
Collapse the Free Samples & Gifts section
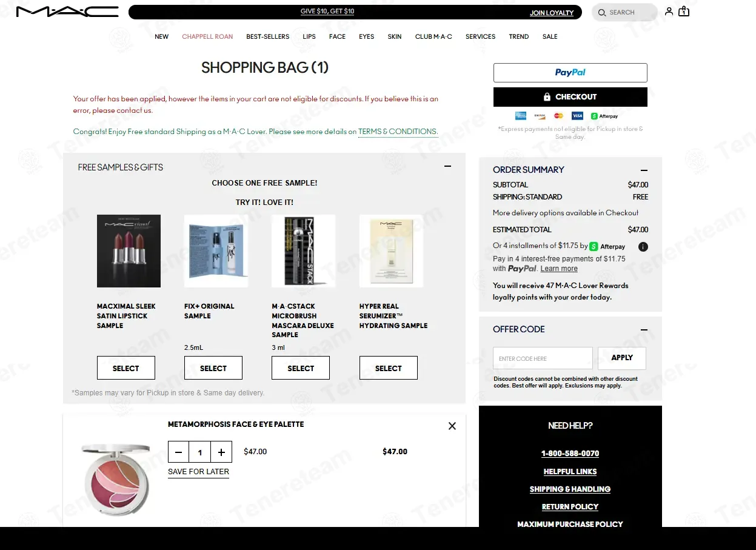tap(447, 167)
